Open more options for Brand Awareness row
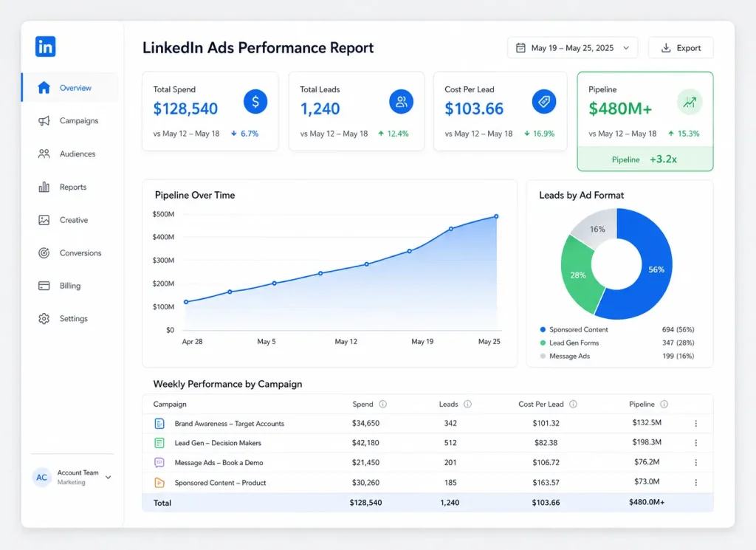The image size is (756, 550). [x=695, y=423]
